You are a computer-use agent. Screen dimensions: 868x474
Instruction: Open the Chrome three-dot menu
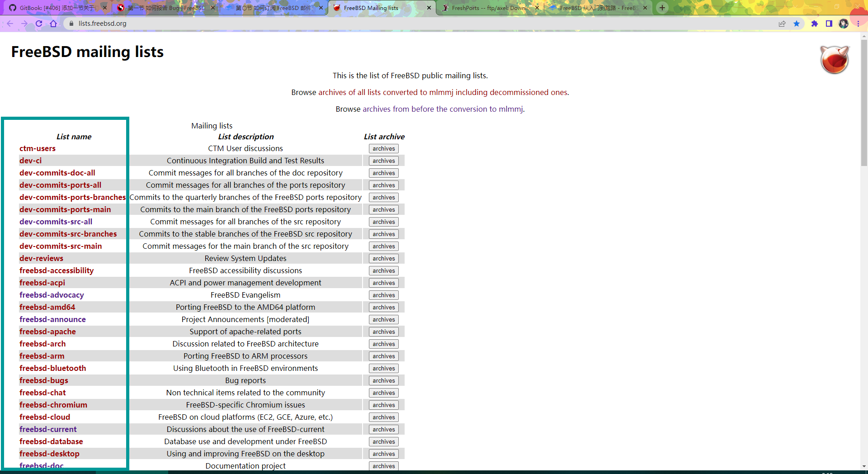(858, 24)
